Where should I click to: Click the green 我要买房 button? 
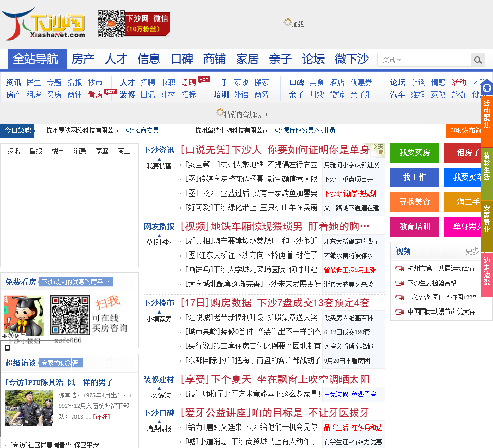coord(414,153)
